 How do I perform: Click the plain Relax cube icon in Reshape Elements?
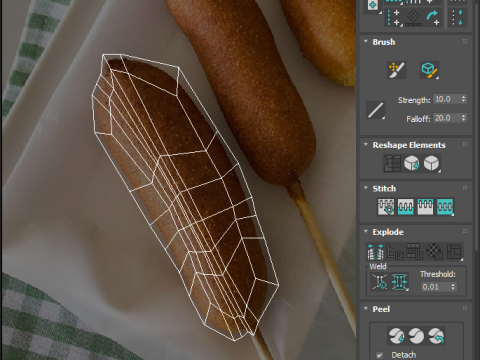pyautogui.click(x=432, y=163)
